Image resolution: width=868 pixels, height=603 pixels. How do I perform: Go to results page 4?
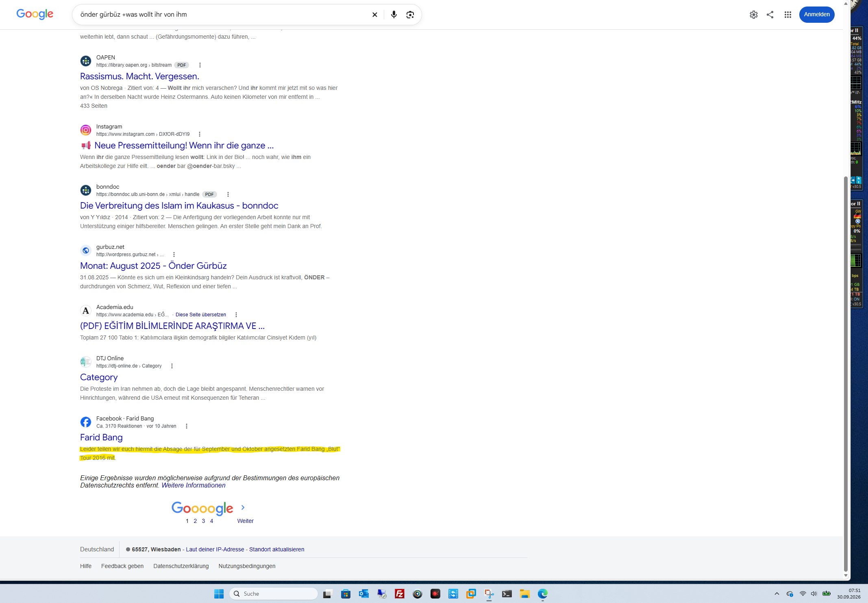[x=211, y=521]
